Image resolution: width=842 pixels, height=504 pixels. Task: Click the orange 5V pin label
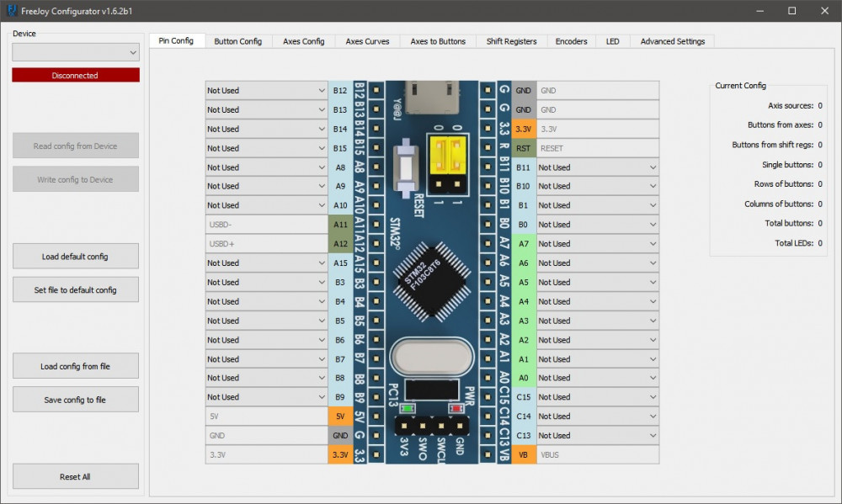tap(340, 416)
